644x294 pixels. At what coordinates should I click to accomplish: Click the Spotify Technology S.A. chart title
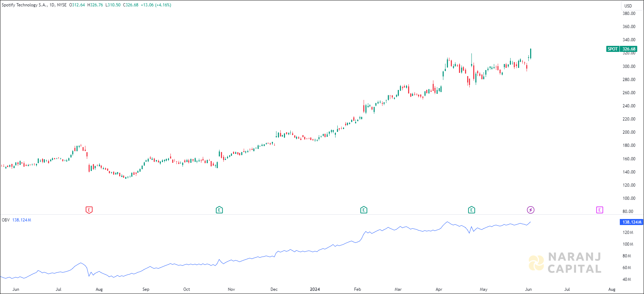[x=24, y=5]
